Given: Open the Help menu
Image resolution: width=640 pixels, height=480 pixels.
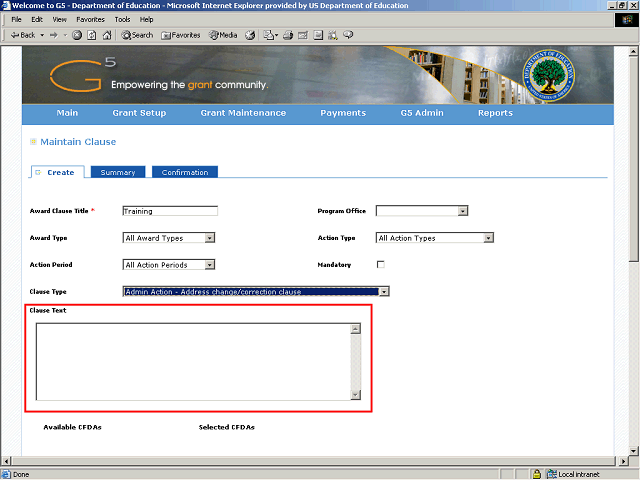Looking at the screenshot, I should (x=147, y=20).
